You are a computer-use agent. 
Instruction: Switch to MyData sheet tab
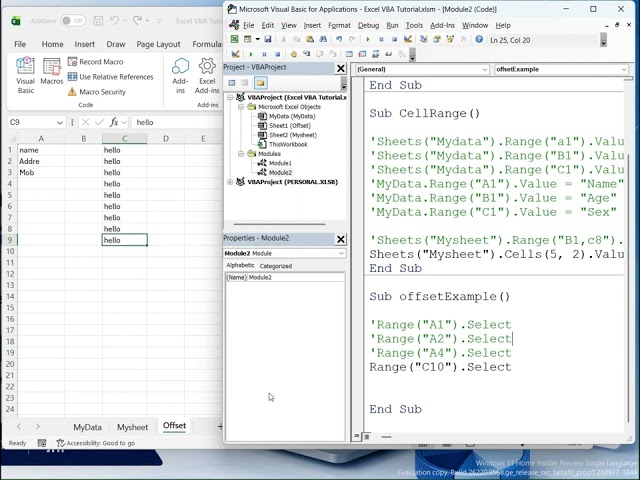point(87,427)
